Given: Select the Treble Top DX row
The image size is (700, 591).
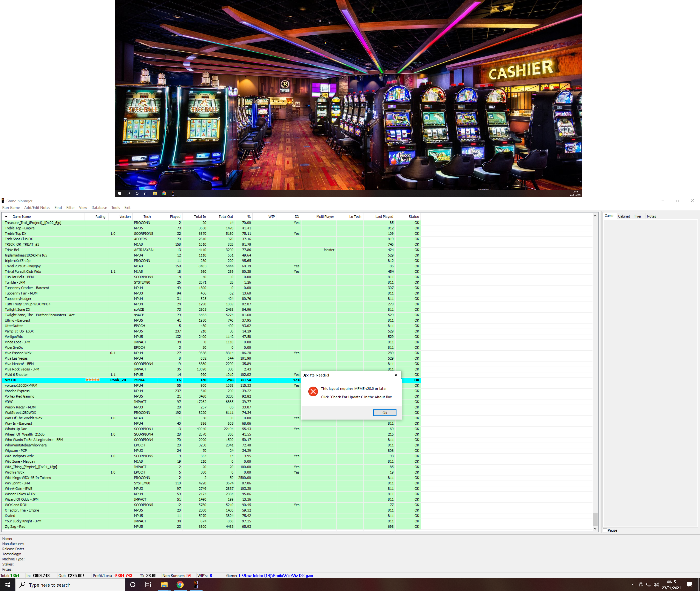Looking at the screenshot, I should (211, 233).
